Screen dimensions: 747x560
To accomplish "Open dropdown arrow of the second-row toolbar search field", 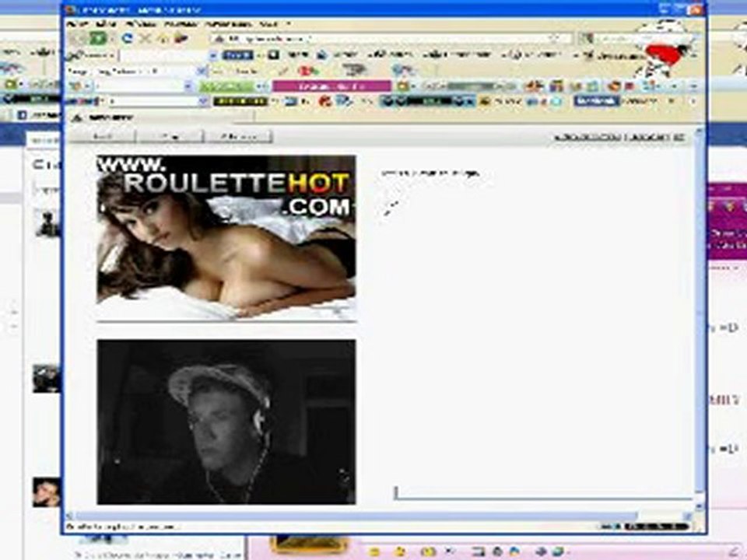I will (213, 56).
